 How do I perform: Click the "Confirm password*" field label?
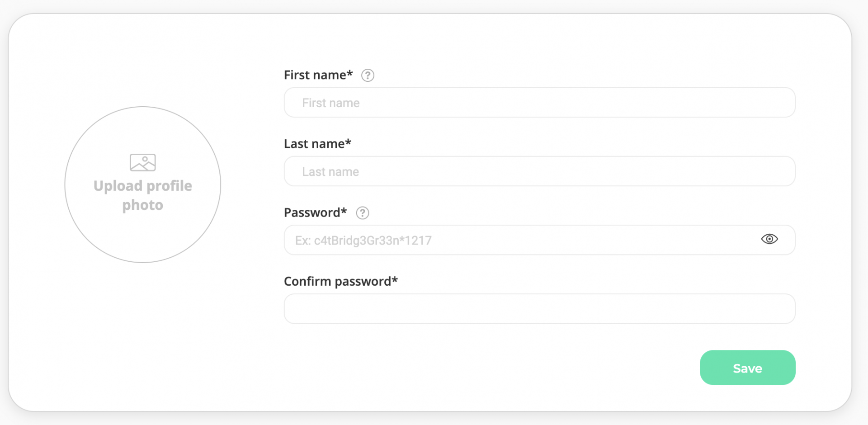[340, 281]
